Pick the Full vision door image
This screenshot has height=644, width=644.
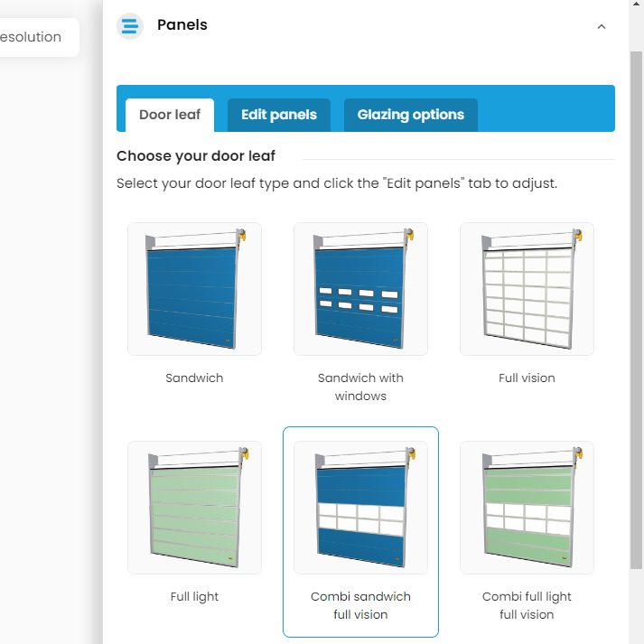527,289
